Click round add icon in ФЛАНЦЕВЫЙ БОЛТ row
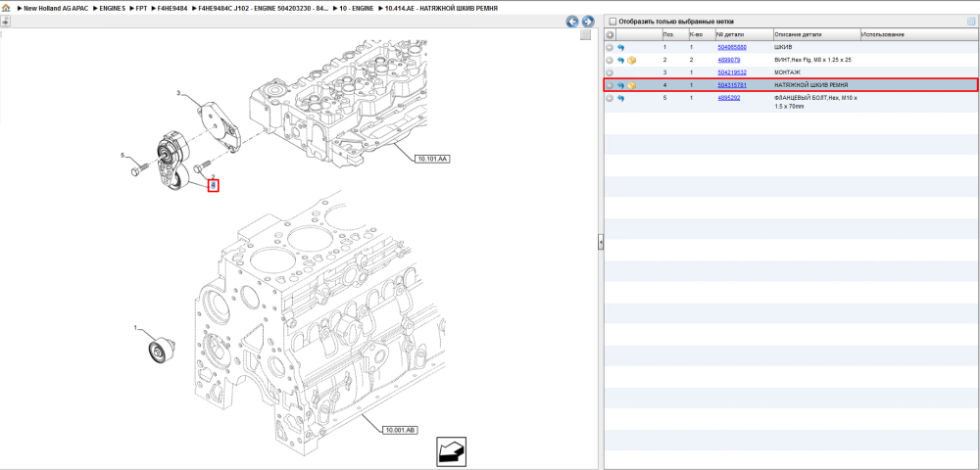 (610, 99)
